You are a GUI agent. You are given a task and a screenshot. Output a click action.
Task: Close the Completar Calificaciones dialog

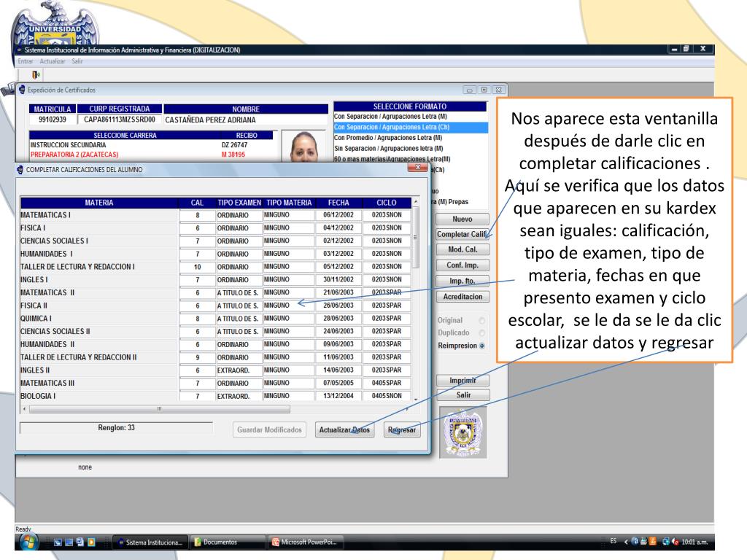pos(419,168)
